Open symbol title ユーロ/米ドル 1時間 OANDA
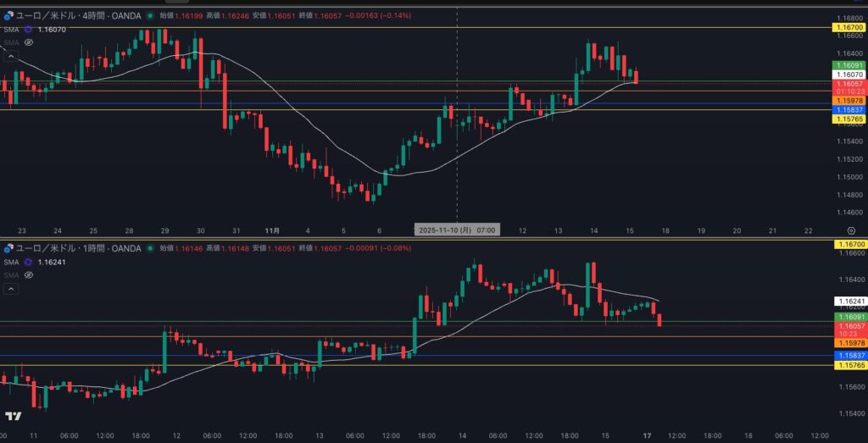The image size is (868, 443). (78, 248)
